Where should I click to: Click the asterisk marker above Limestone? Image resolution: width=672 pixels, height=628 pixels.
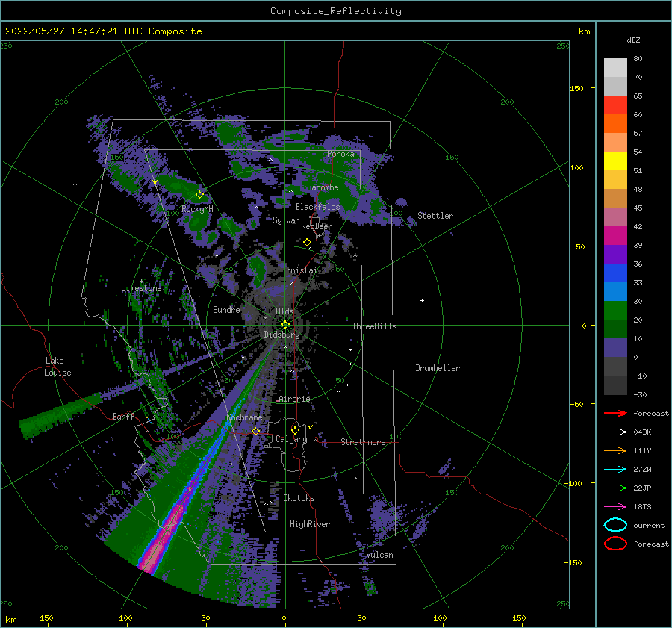pos(141,282)
